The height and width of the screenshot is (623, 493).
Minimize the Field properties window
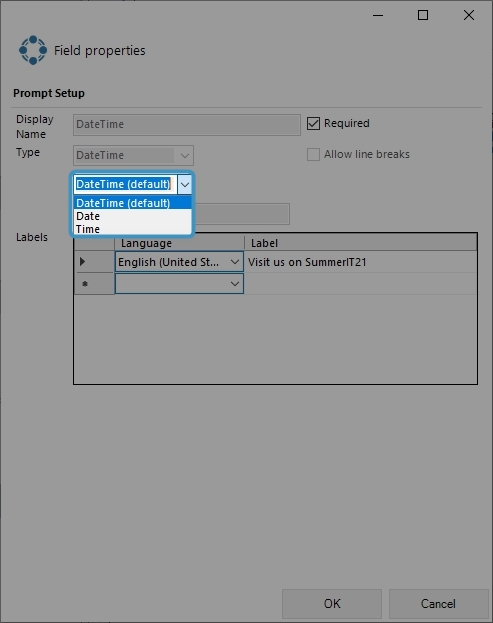click(378, 15)
